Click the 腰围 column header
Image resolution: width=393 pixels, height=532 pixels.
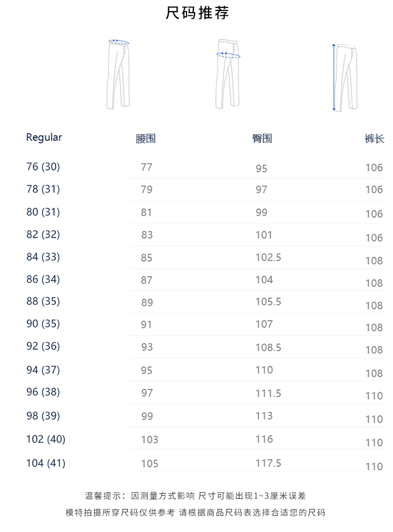(146, 139)
